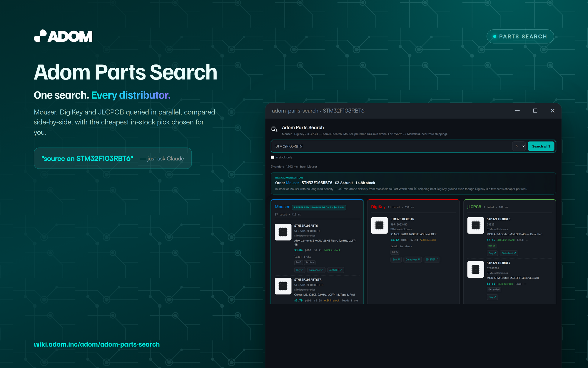
Task: Click the $2.61 price for STM32F103RBT7
Action: pyautogui.click(x=491, y=284)
